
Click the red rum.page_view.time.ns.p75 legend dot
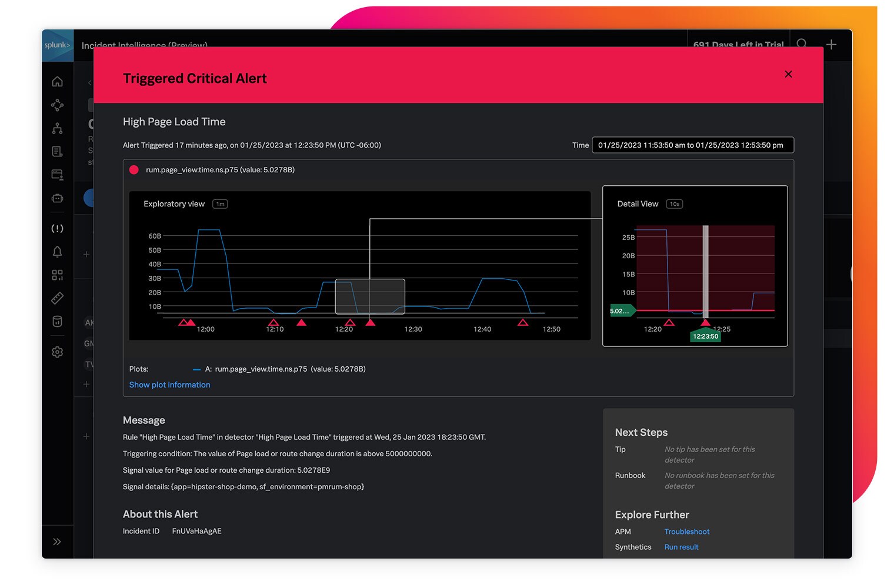click(x=134, y=170)
